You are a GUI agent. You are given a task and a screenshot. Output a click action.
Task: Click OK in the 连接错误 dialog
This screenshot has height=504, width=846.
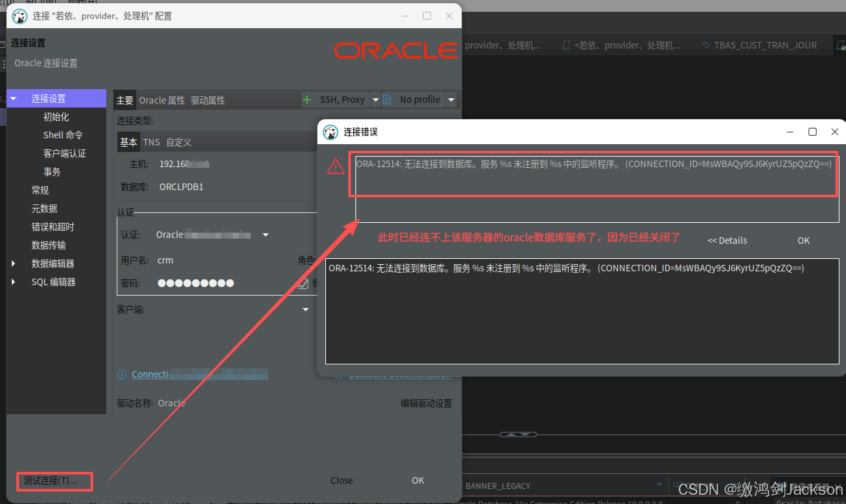coord(803,241)
